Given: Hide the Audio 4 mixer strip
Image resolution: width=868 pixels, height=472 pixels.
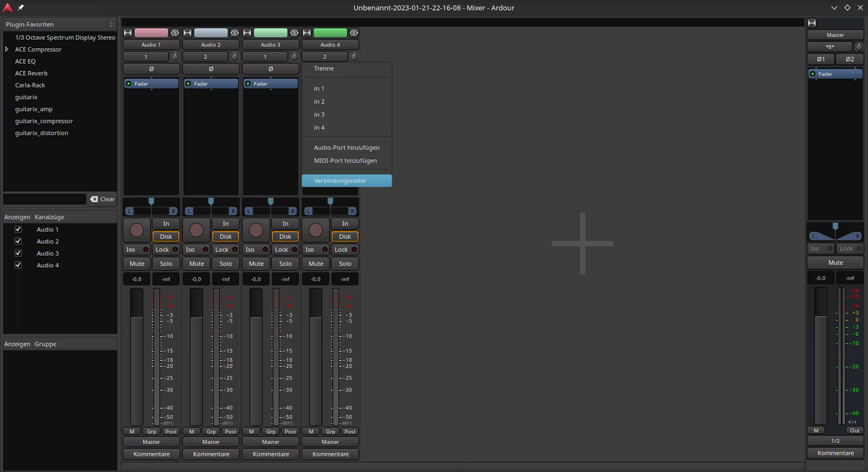Looking at the screenshot, I should (353, 33).
